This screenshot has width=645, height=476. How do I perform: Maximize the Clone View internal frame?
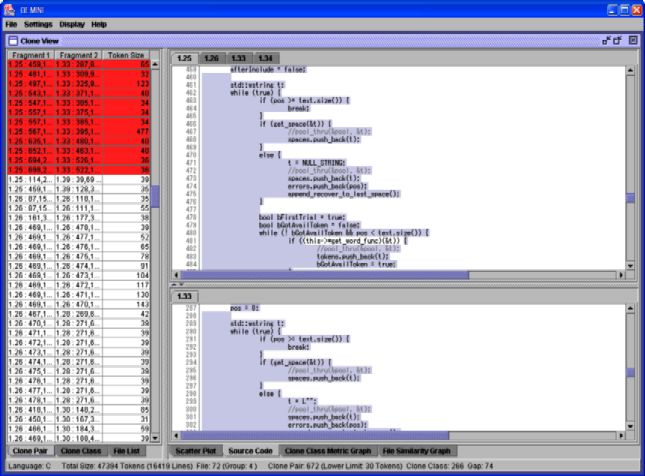pyautogui.click(x=617, y=40)
